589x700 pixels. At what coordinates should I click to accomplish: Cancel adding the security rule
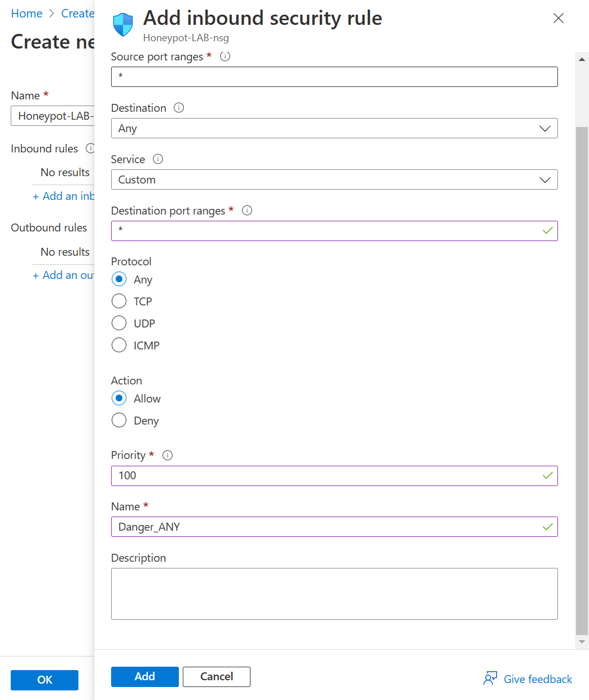pyautogui.click(x=216, y=676)
